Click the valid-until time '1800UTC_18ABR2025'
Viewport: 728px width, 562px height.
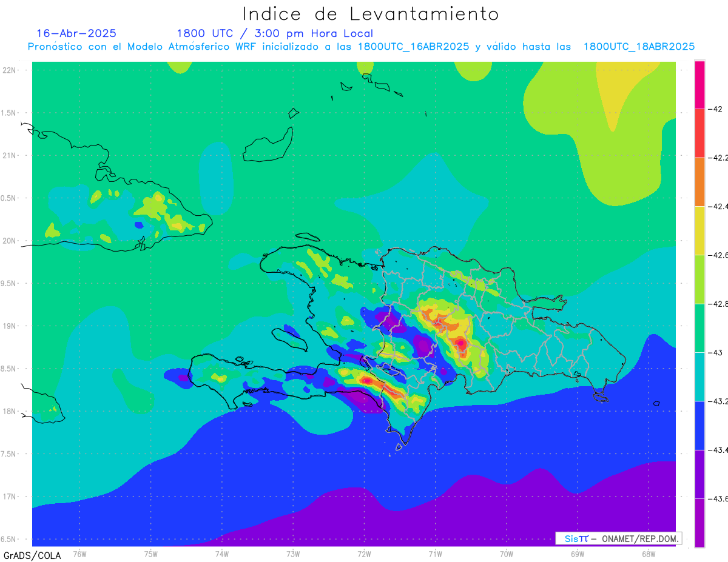click(x=639, y=47)
